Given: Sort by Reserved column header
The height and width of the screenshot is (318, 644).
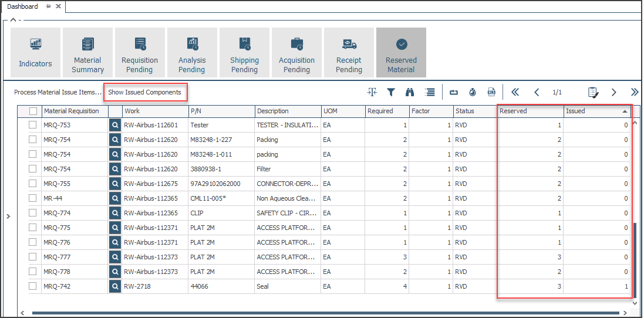Looking at the screenshot, I should point(530,111).
